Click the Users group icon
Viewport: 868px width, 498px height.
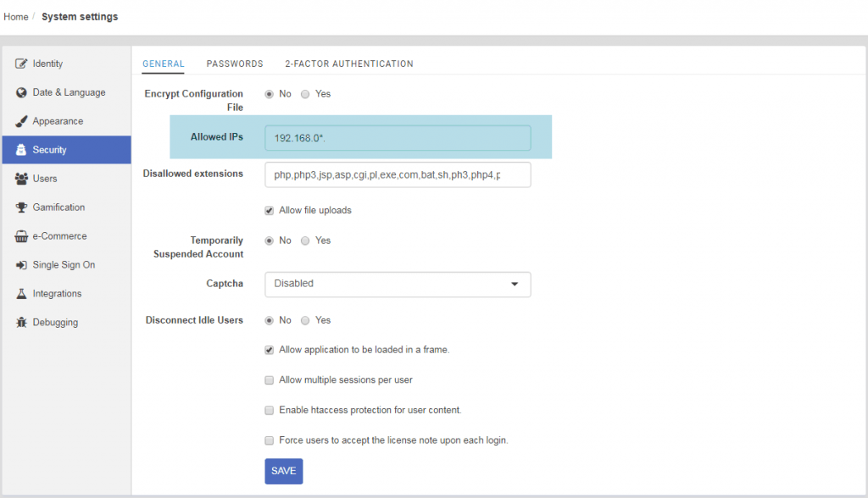22,179
